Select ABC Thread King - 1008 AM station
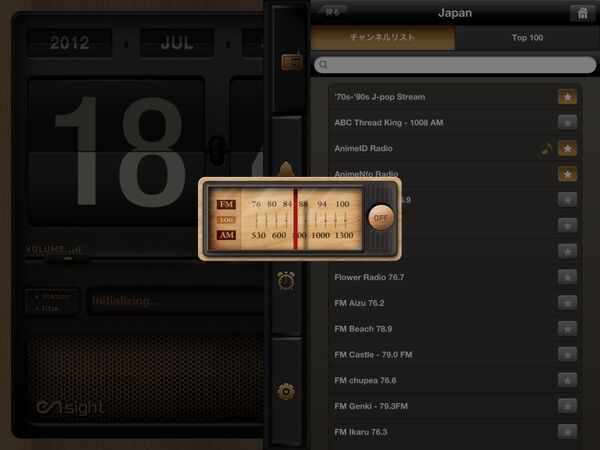 point(455,122)
